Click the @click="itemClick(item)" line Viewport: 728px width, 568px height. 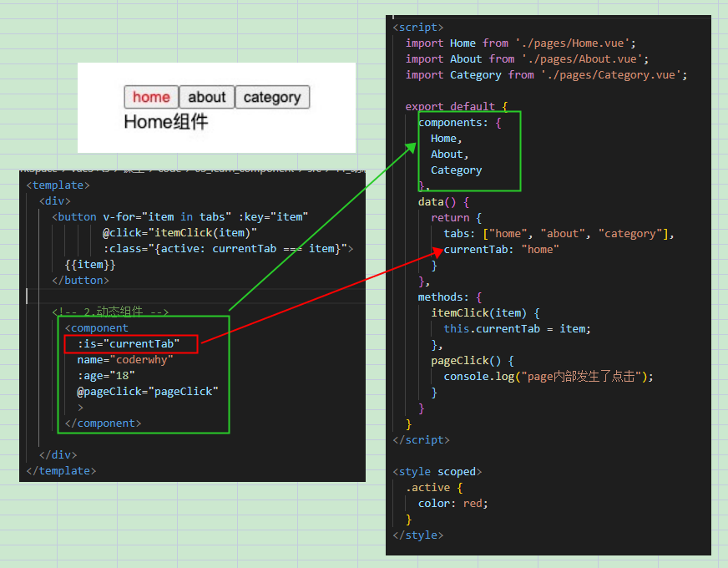click(179, 233)
